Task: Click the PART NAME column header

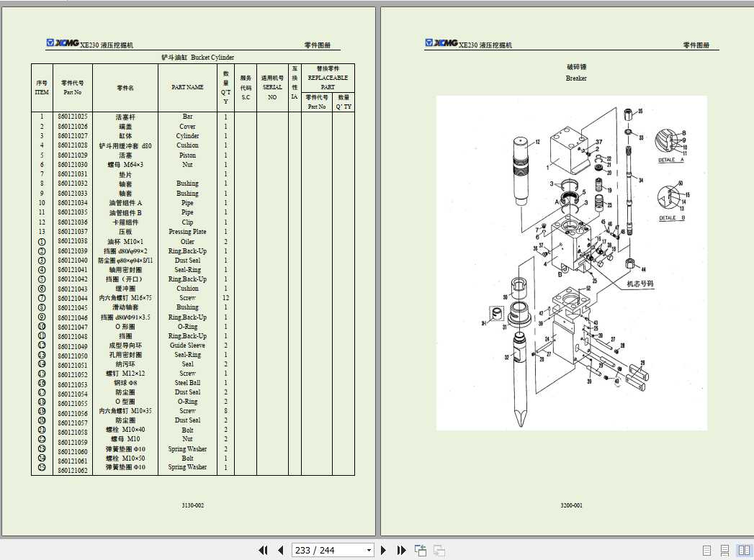Action: pyautogui.click(x=187, y=88)
